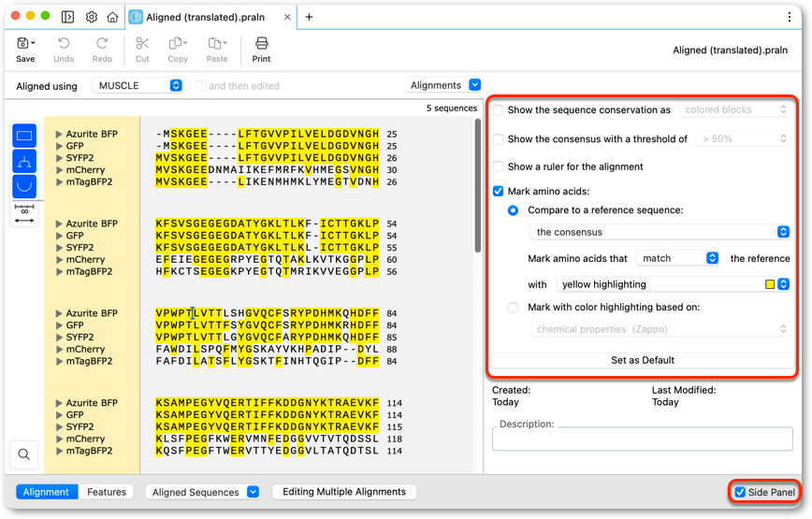Click the double-headed arrow width icon
This screenshot has height=519, width=812.
[24, 221]
